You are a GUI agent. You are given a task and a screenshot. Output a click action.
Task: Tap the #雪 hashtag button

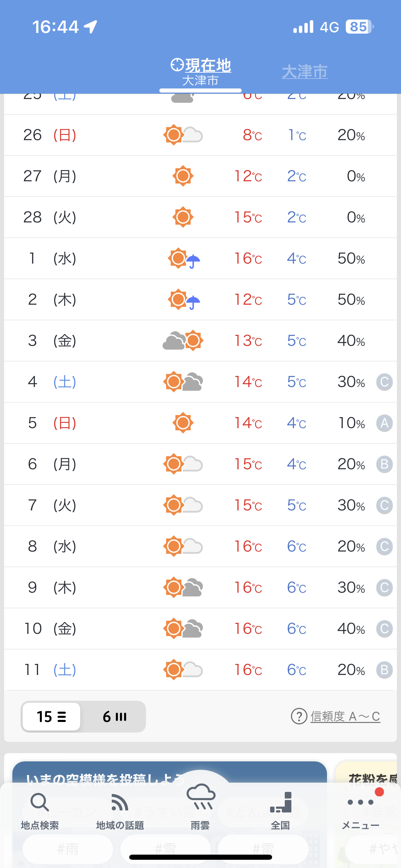[165, 849]
